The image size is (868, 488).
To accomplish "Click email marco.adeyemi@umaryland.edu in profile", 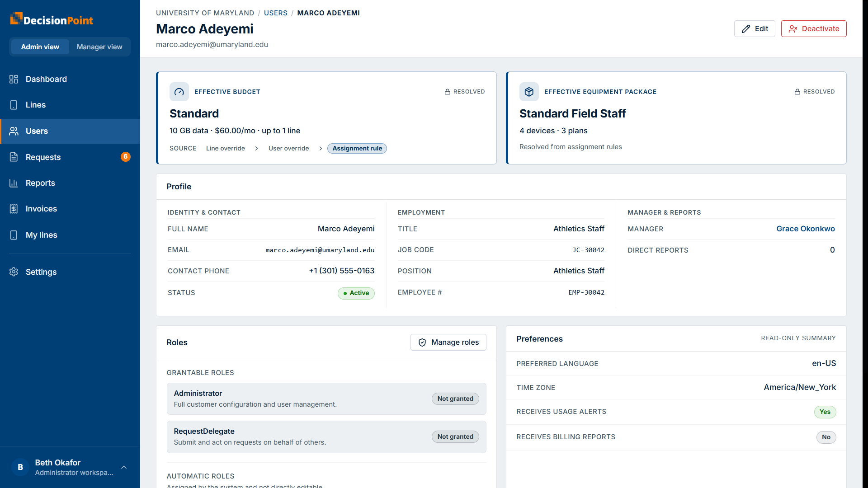I will tap(320, 250).
